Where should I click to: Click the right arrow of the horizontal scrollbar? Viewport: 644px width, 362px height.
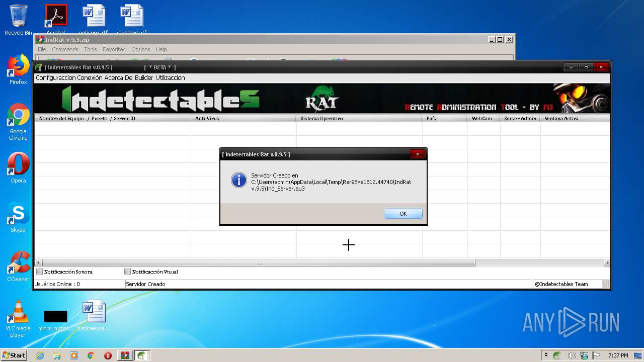(607, 263)
